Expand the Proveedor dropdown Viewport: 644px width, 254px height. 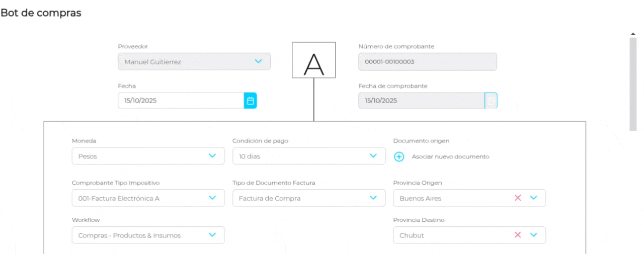coord(258,61)
